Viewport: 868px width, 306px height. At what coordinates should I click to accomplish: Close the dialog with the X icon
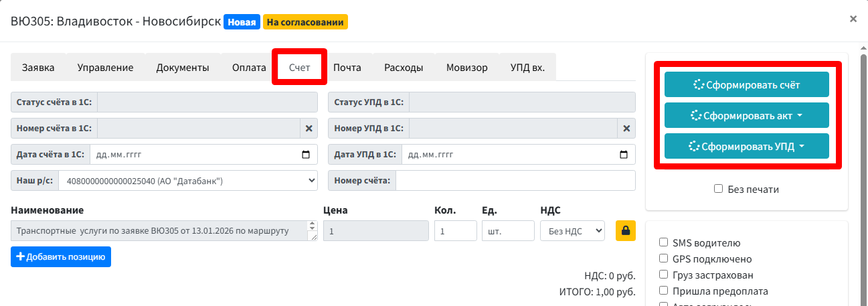[x=853, y=19]
